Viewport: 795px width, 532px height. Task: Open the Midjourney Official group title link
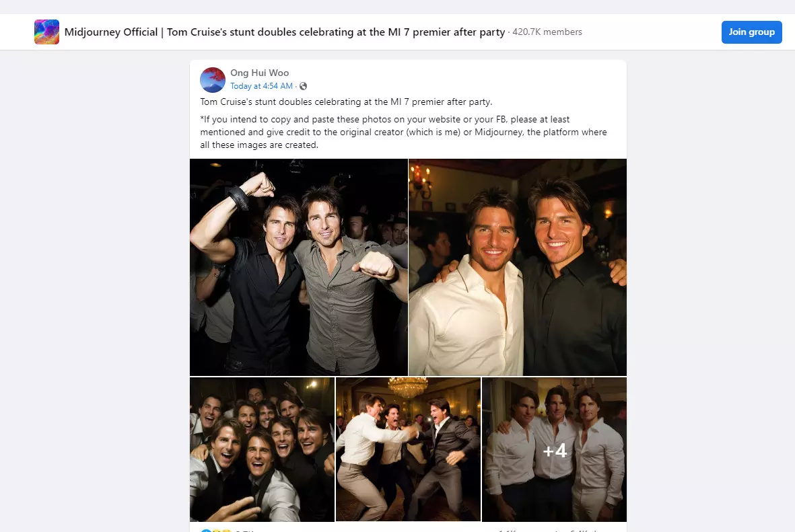coord(284,32)
